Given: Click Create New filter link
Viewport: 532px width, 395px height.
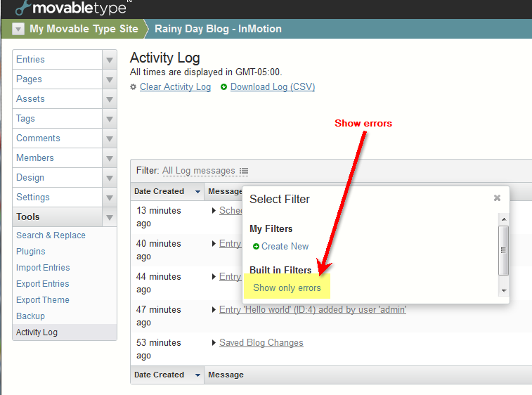Looking at the screenshot, I should (x=285, y=247).
